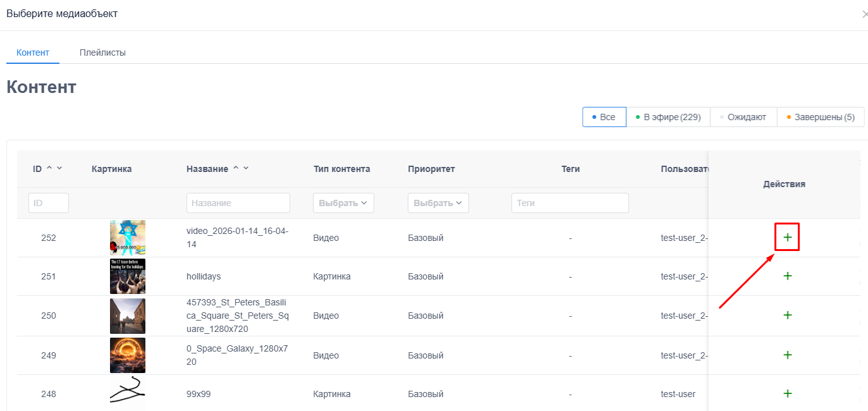Add the 99x99 picture with its plus icon
The width and height of the screenshot is (868, 411).
coord(788,393)
